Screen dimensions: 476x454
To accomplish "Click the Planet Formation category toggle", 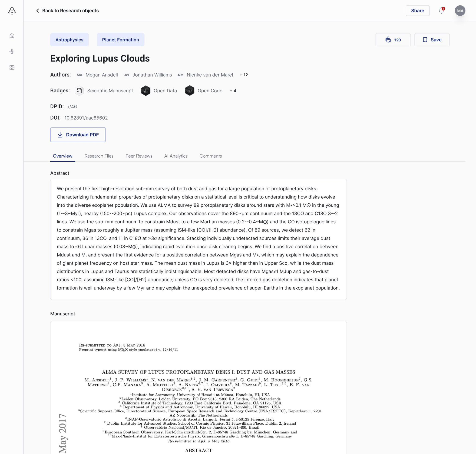I will coord(120,40).
